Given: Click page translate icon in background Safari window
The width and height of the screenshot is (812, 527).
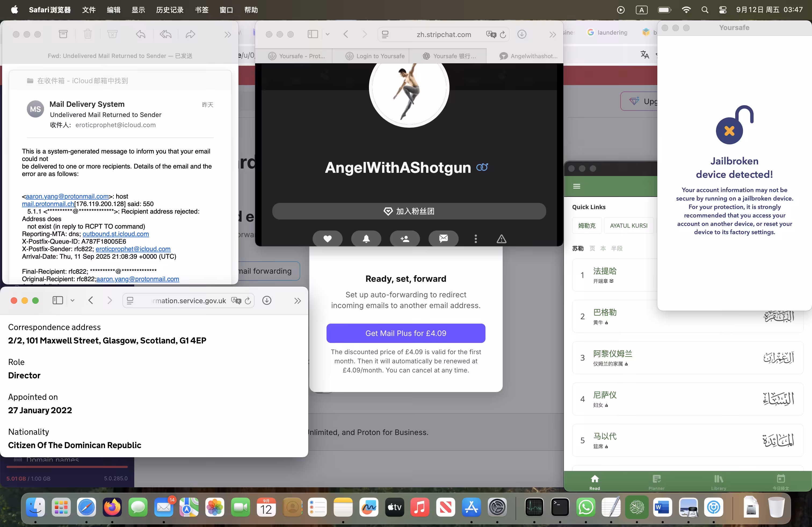Looking at the screenshot, I should 644,54.
